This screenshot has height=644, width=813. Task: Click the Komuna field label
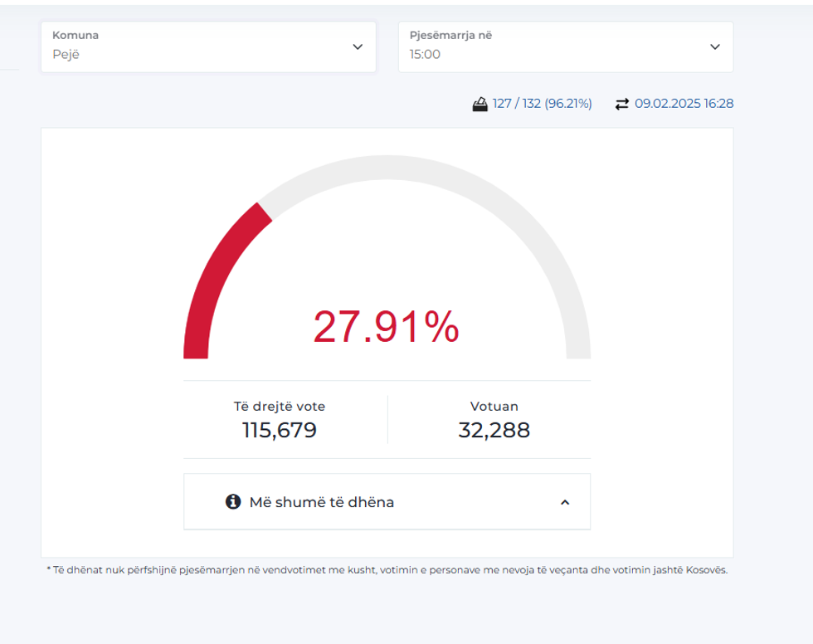tap(75, 36)
